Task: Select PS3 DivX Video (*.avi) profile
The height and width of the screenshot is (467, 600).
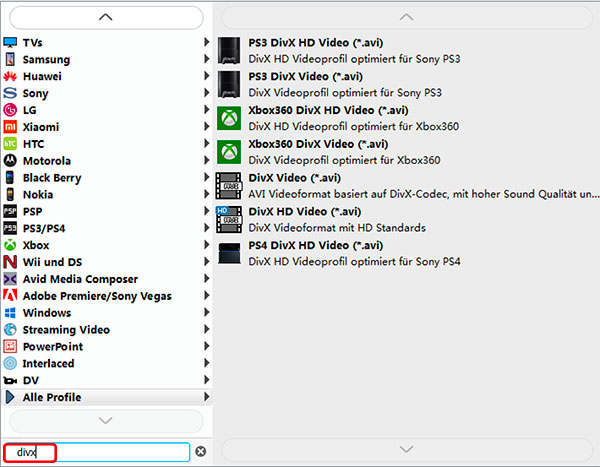Action: 406,84
